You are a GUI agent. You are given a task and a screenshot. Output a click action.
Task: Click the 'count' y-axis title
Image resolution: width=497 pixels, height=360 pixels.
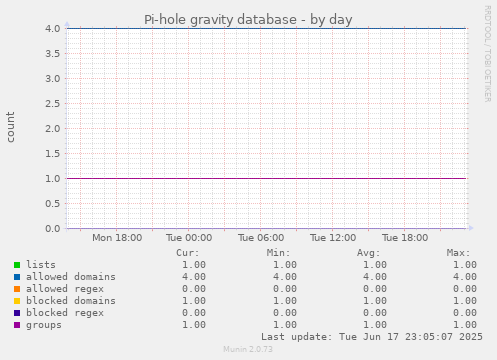[x=10, y=127]
